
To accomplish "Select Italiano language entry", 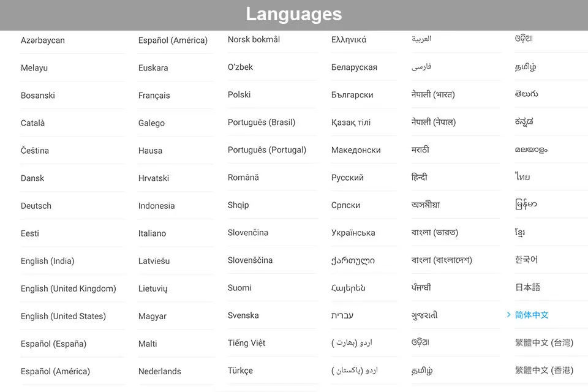I will [153, 233].
